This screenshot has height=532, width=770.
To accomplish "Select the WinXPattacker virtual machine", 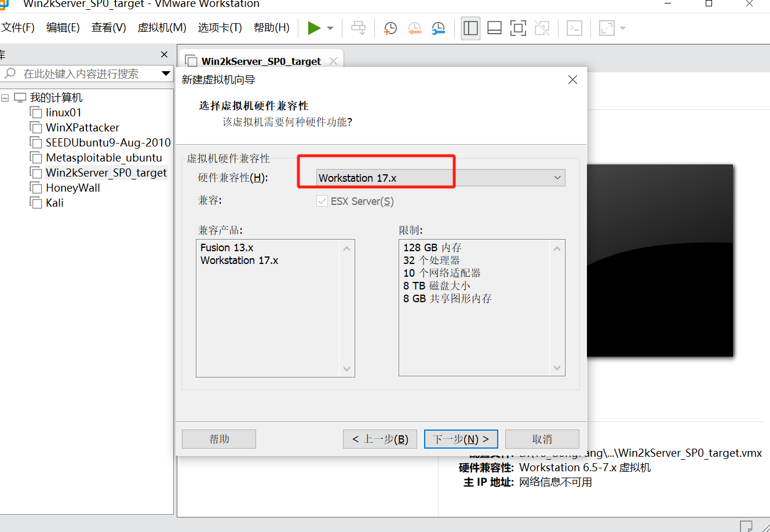I will [x=82, y=127].
